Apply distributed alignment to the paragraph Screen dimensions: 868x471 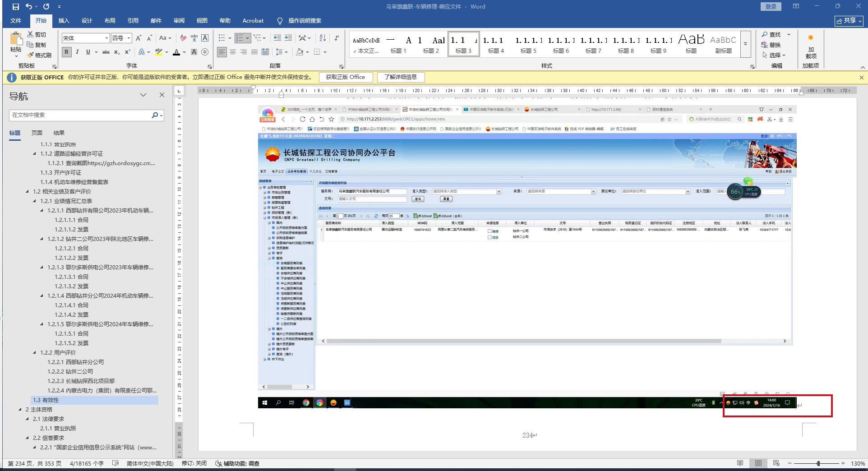point(265,52)
